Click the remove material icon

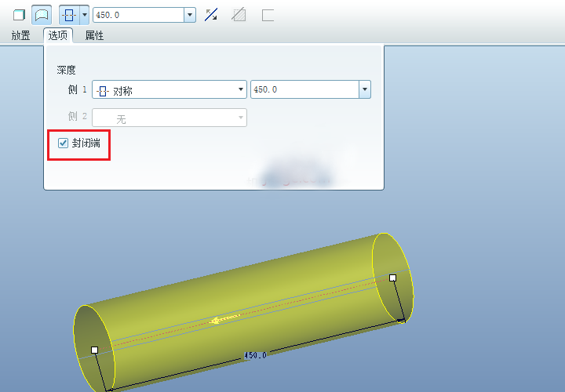(x=239, y=15)
